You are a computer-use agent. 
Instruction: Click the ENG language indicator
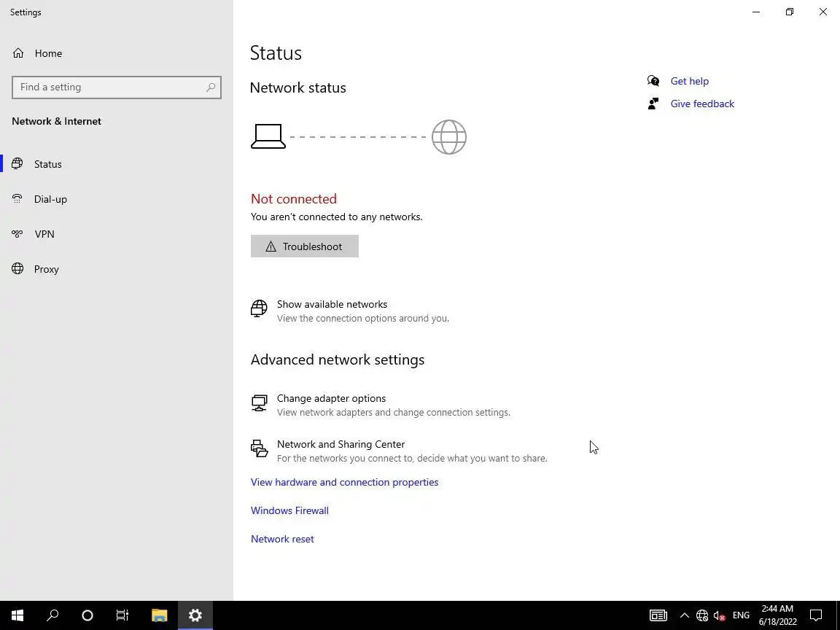(x=741, y=615)
